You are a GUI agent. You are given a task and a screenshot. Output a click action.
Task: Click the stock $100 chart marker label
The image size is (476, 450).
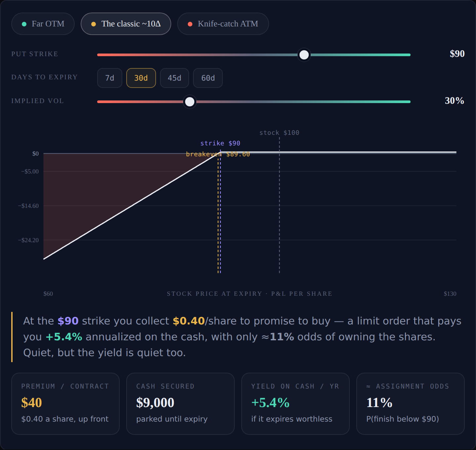pos(279,132)
